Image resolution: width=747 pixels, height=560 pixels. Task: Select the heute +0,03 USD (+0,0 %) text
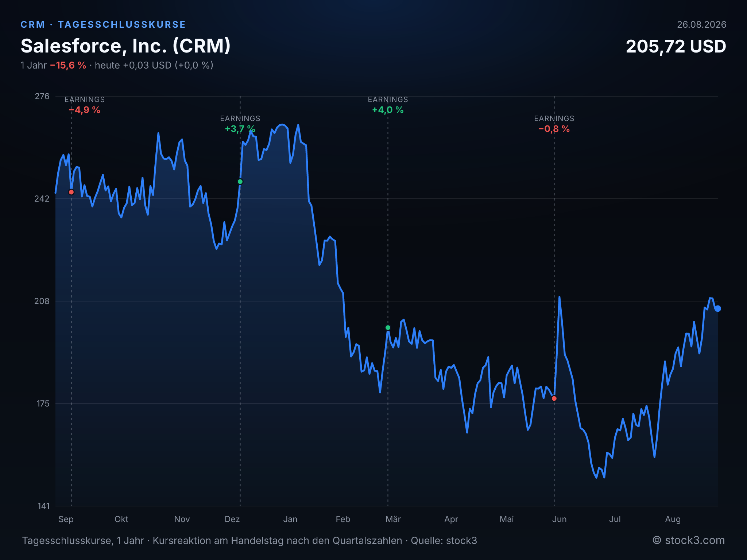coord(154,65)
